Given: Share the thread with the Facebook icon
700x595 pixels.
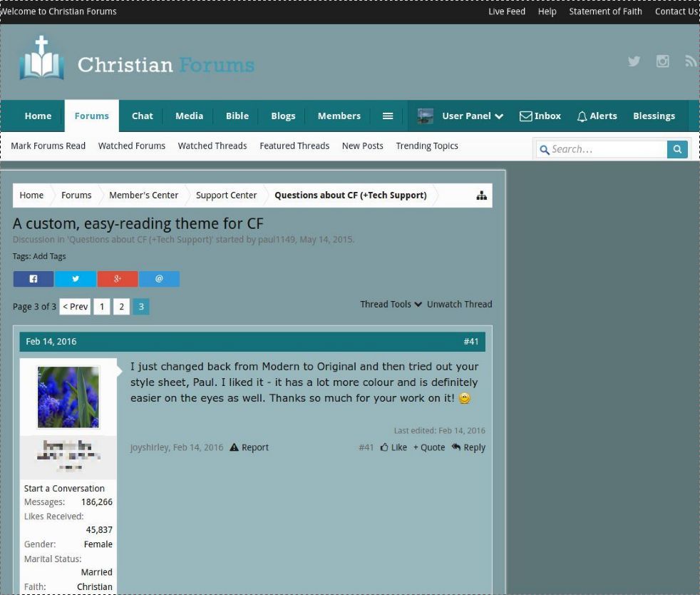Looking at the screenshot, I should 33,278.
